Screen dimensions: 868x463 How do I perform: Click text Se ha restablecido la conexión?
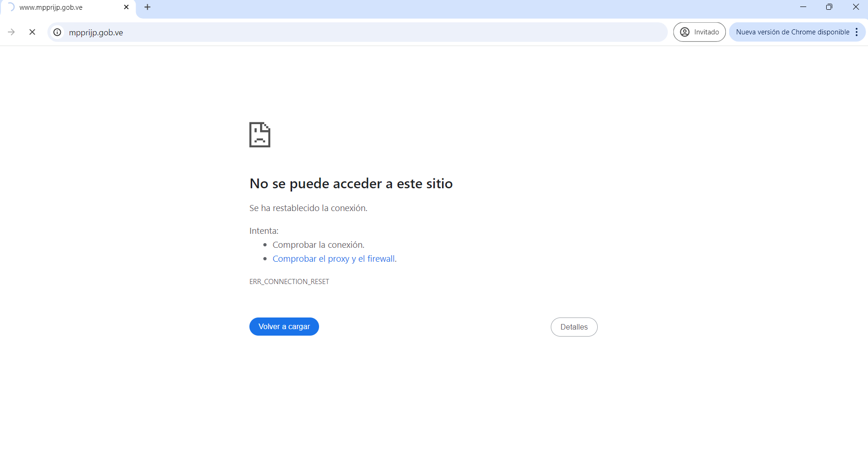(308, 208)
